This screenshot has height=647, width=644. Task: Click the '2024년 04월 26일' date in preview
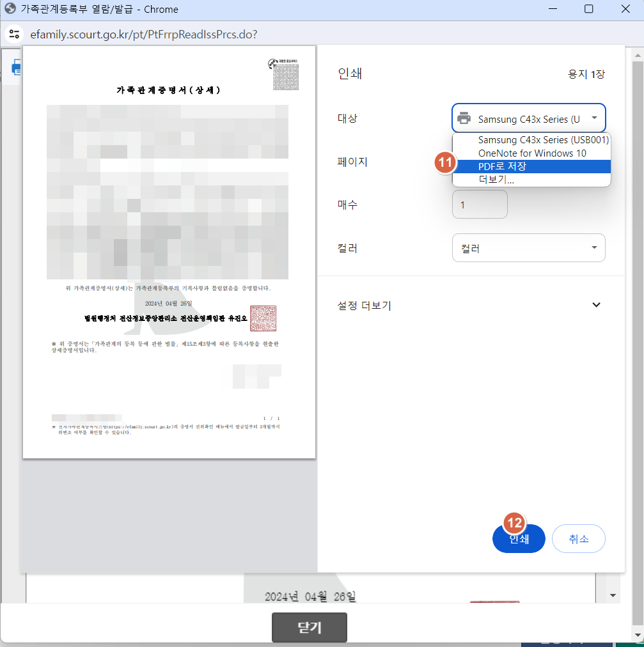[x=168, y=303]
